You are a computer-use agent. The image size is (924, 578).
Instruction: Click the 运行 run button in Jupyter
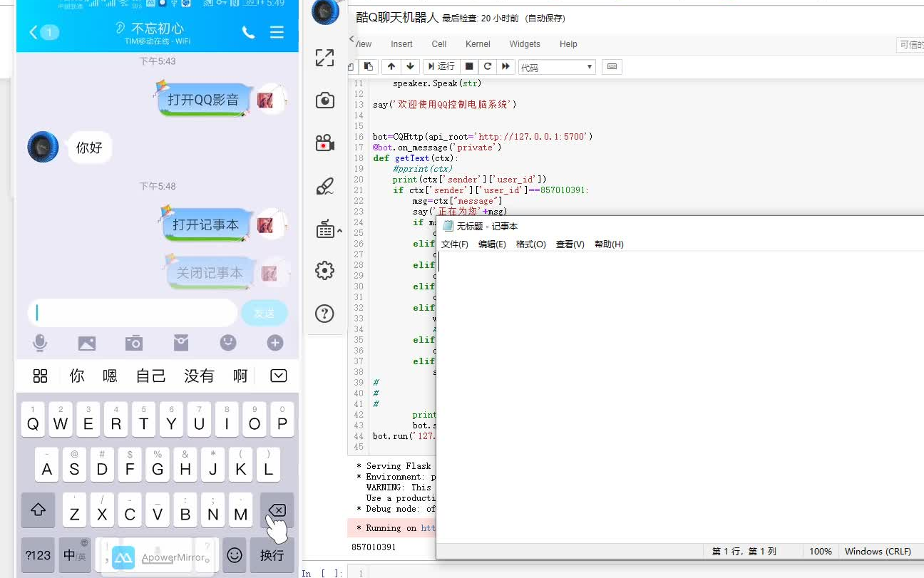pyautogui.click(x=441, y=66)
